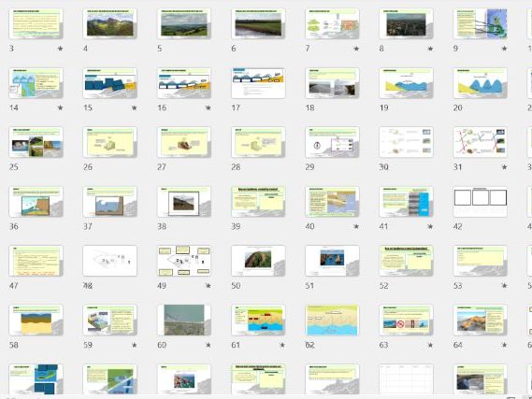
Task: Select slide 52 thumbnail
Action: [x=406, y=261]
